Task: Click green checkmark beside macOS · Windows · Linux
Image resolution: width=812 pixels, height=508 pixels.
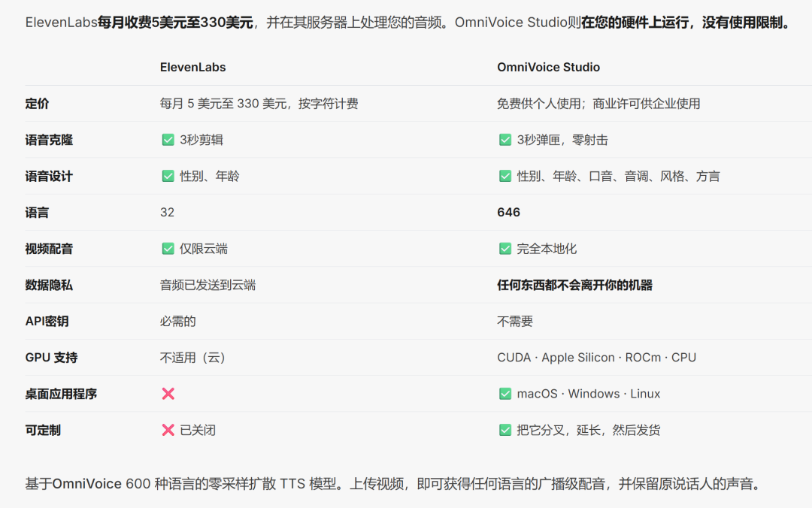Action: (x=505, y=394)
